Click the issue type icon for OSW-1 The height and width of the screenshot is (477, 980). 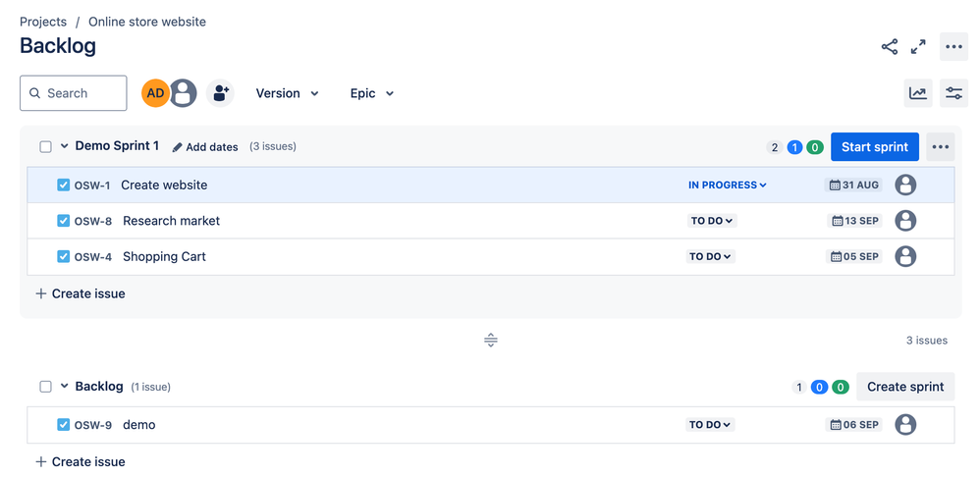(x=63, y=185)
